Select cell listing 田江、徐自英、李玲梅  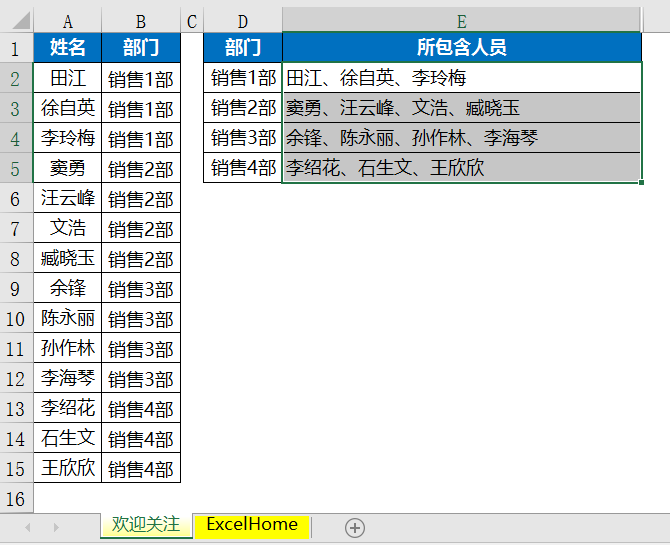[x=461, y=78]
